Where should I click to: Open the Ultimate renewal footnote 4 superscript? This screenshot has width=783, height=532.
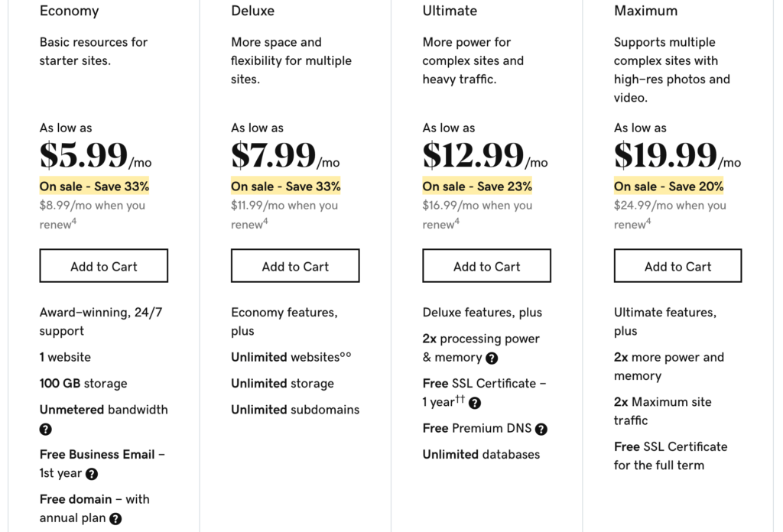456,222
